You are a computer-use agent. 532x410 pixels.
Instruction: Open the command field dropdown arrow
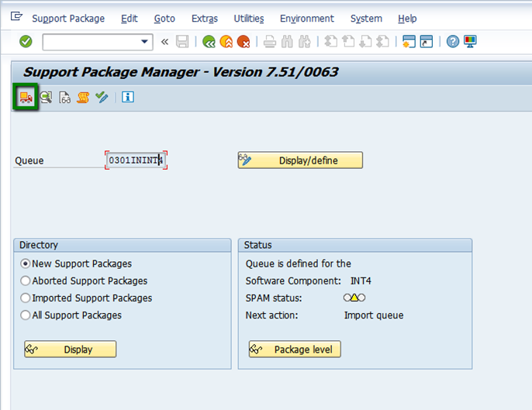pyautogui.click(x=144, y=42)
